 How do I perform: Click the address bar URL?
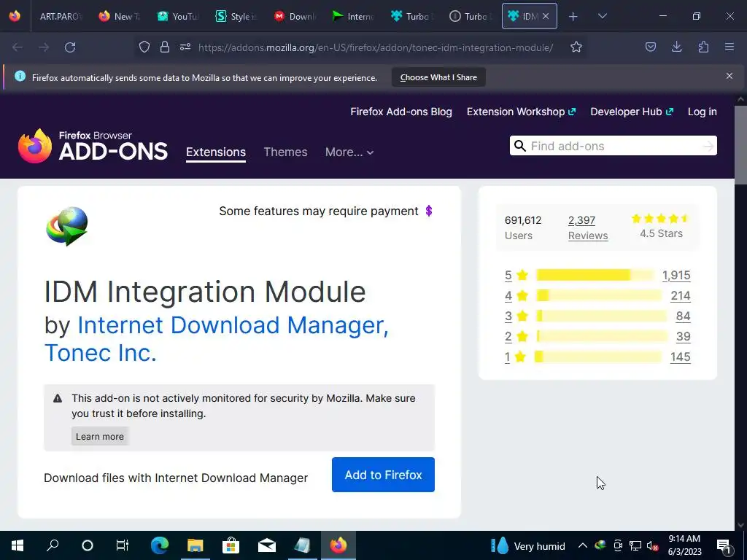(376, 47)
